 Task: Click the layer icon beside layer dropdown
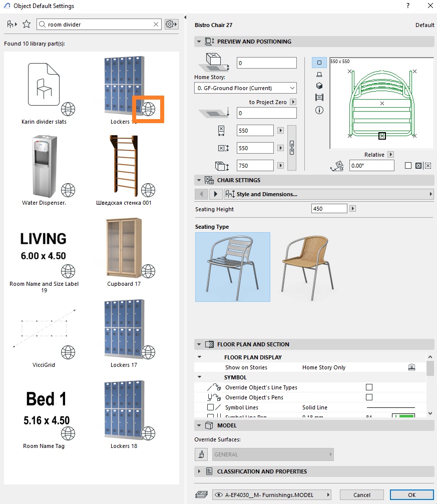click(x=202, y=494)
